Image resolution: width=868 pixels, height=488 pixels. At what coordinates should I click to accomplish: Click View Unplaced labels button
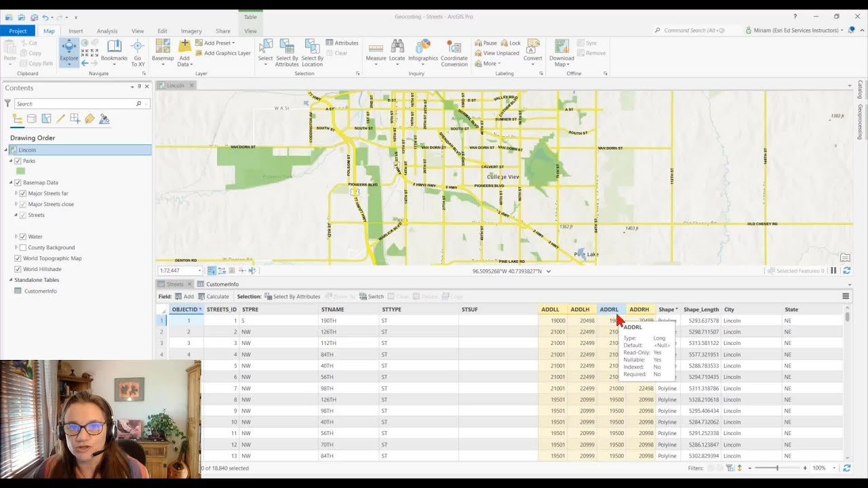click(x=496, y=53)
